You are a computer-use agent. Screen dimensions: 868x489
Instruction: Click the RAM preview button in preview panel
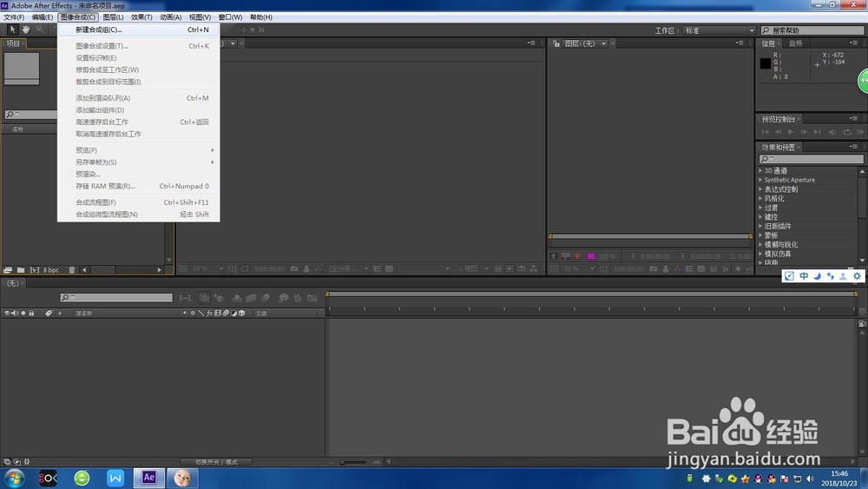tap(860, 132)
